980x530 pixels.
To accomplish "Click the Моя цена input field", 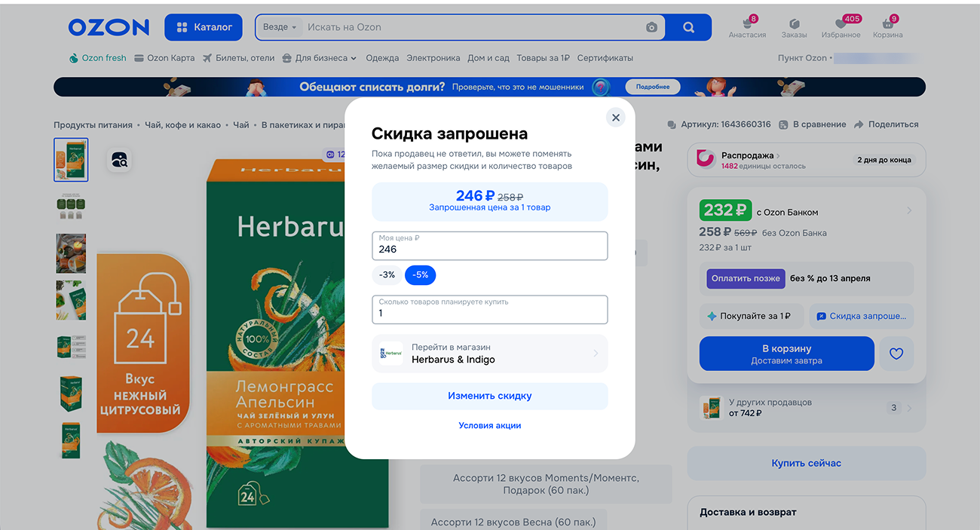I will [489, 249].
